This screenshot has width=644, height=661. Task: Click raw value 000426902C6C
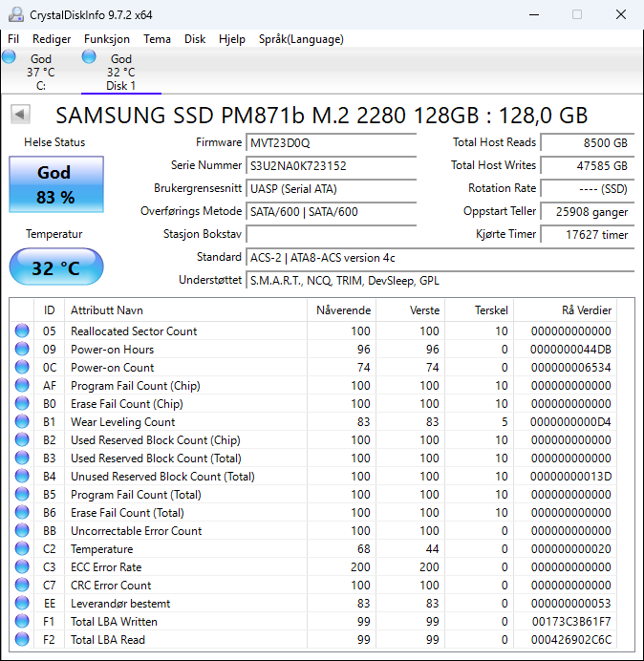(571, 639)
